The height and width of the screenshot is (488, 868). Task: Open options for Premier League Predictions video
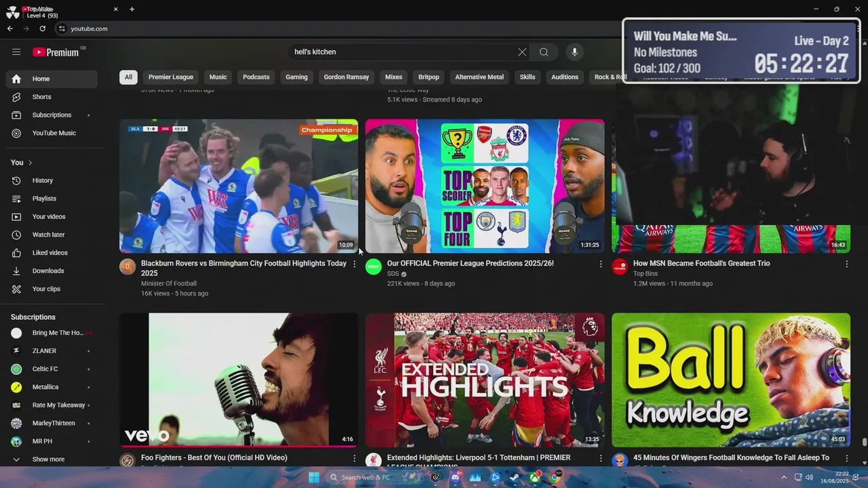[600, 264]
